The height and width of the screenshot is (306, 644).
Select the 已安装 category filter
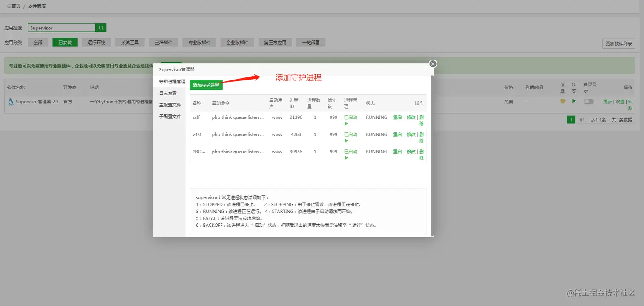tap(65, 43)
